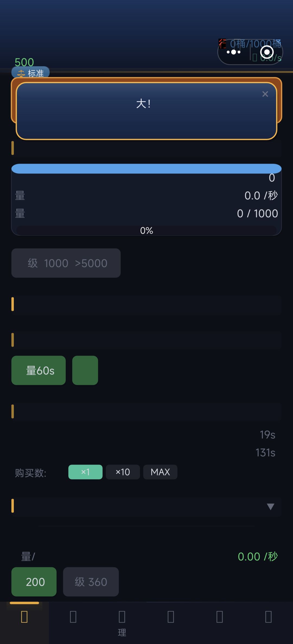This screenshot has width=293, height=644.
Task: Select the MAX purchase quantity
Action: [x=160, y=472]
